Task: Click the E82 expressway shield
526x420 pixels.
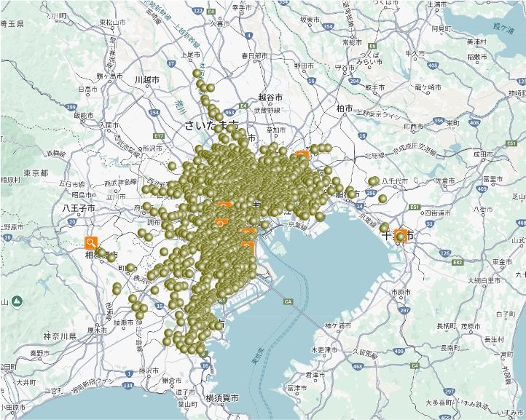Action: [x=458, y=263]
